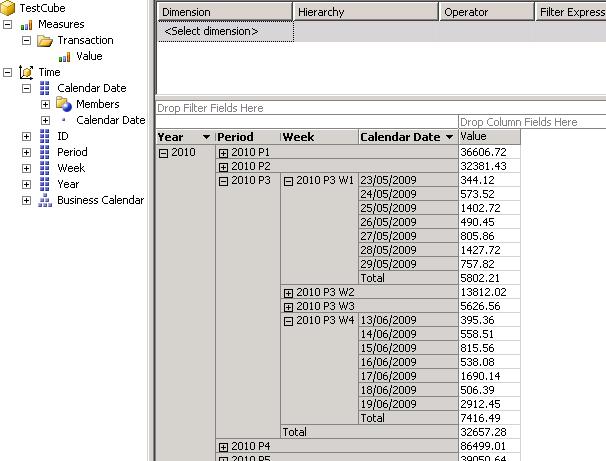This screenshot has width=606, height=461.
Task: Select the 17/06/2009 date cell
Action: tap(408, 376)
